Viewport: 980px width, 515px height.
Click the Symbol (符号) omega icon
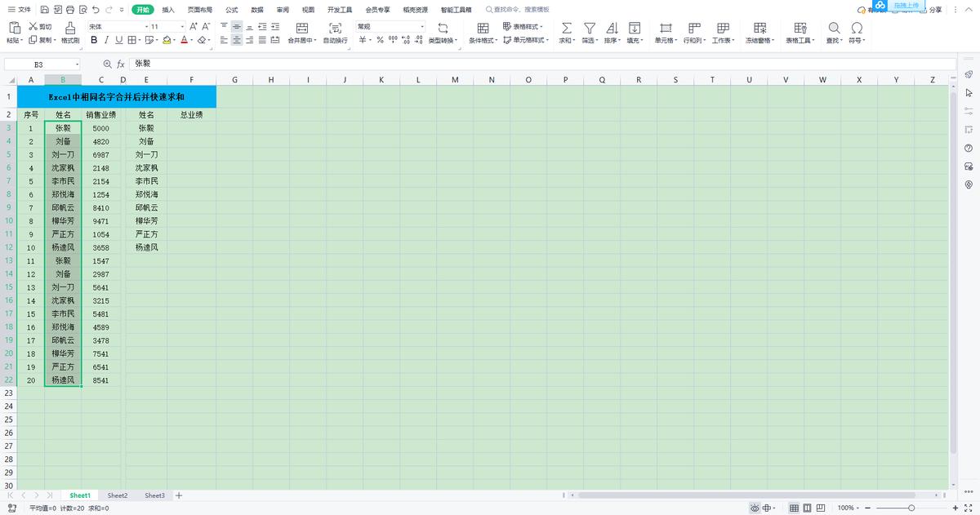click(857, 28)
